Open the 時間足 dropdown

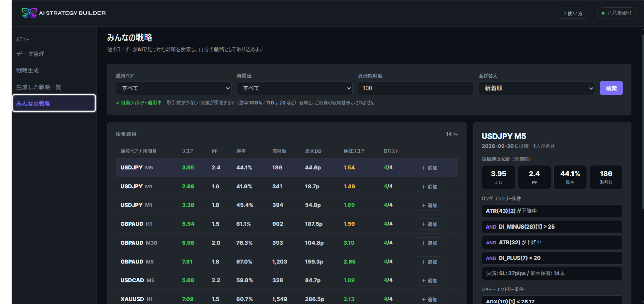pyautogui.click(x=294, y=88)
